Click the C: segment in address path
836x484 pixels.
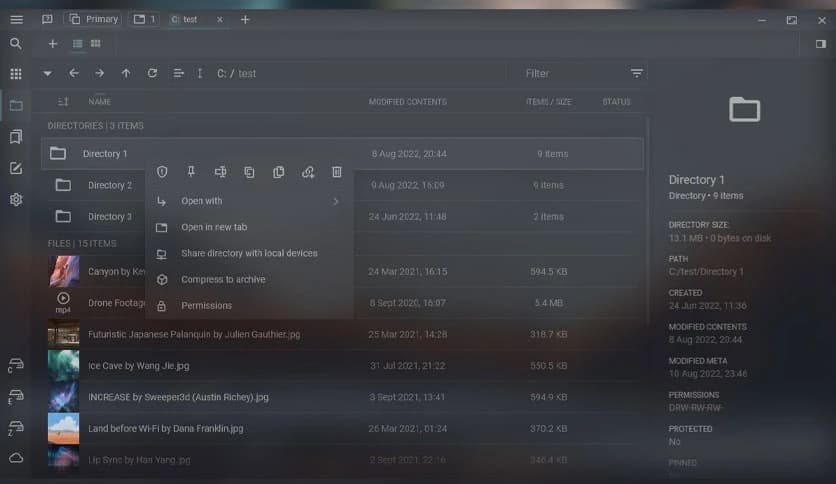[222, 74]
